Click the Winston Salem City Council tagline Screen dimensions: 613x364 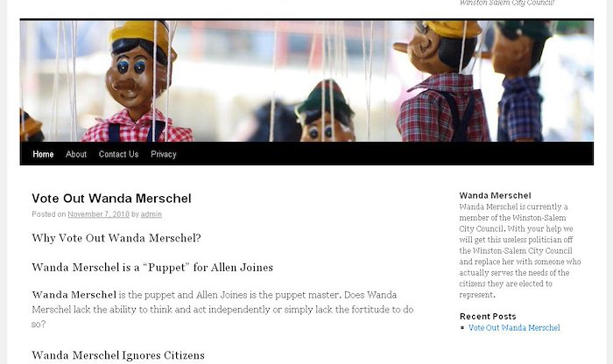tap(507, 3)
